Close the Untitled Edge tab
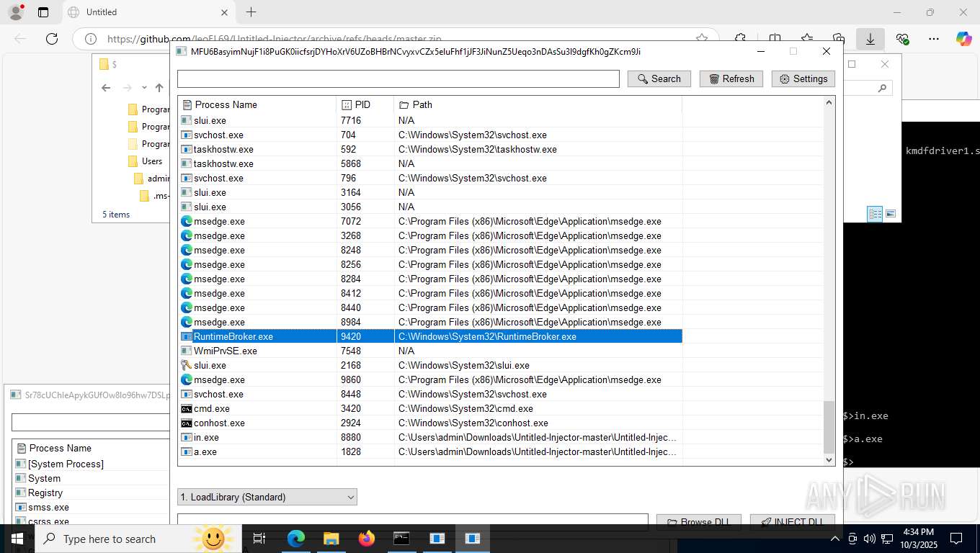Screen dimensions: 980x553 click(223, 12)
